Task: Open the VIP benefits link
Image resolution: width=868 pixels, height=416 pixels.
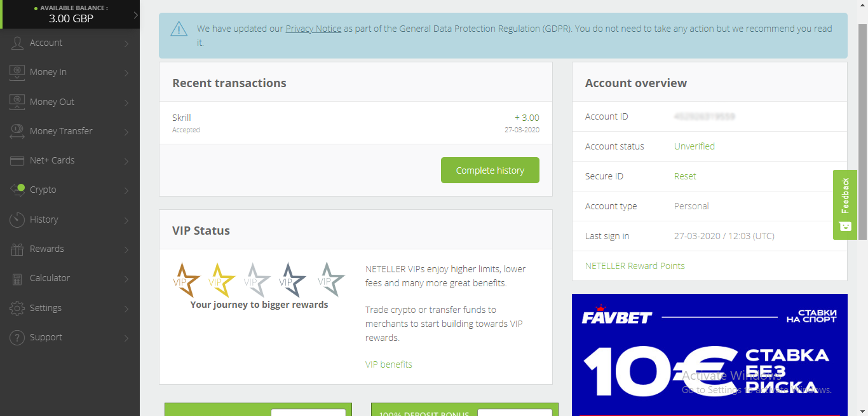Action: (x=389, y=364)
